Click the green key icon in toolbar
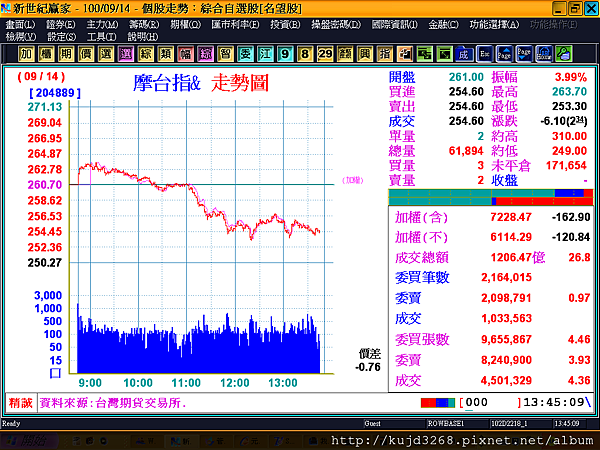Screen dimensions: 600x450 (564, 54)
